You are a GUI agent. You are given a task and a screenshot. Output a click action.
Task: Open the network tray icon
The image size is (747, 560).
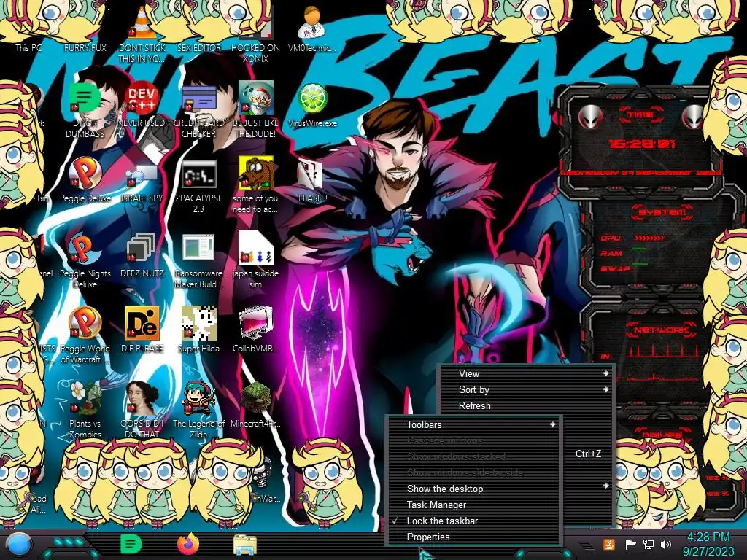(x=649, y=544)
